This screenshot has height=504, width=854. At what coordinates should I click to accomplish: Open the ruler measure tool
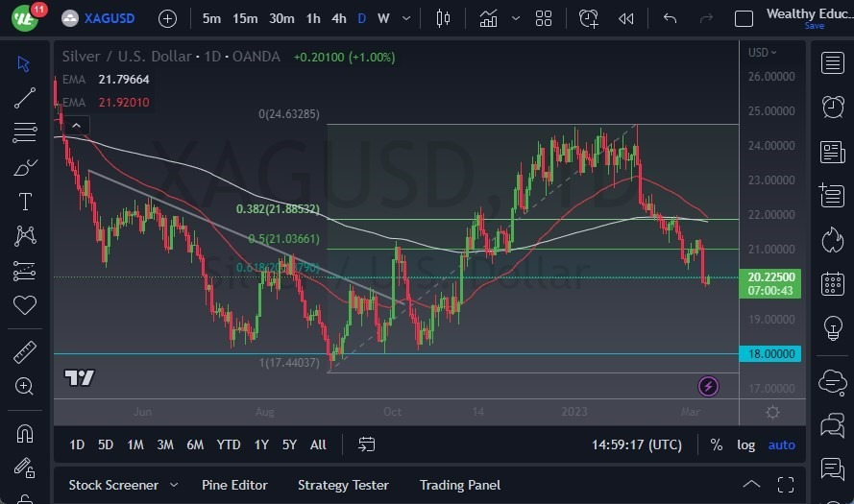point(25,351)
